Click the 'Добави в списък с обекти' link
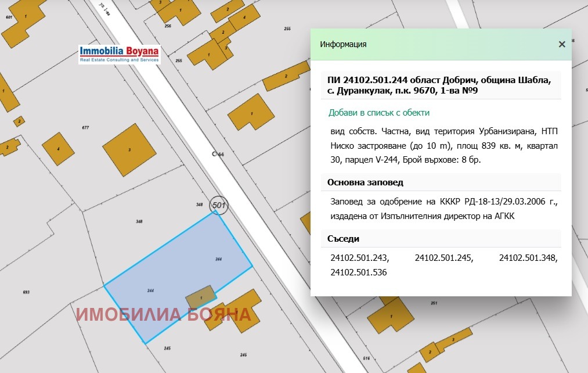The image size is (588, 373). [379, 113]
